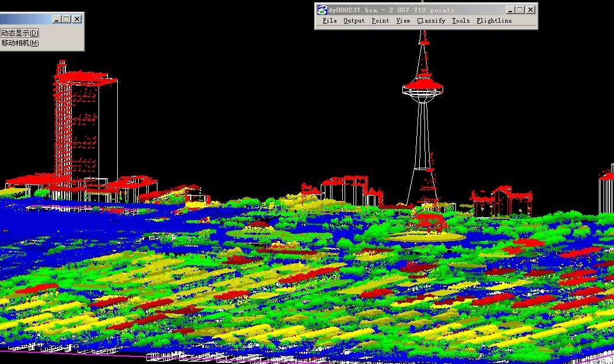Click the TerraScan icon in the title bar
Viewport: 614px width, 364px height.
click(322, 10)
